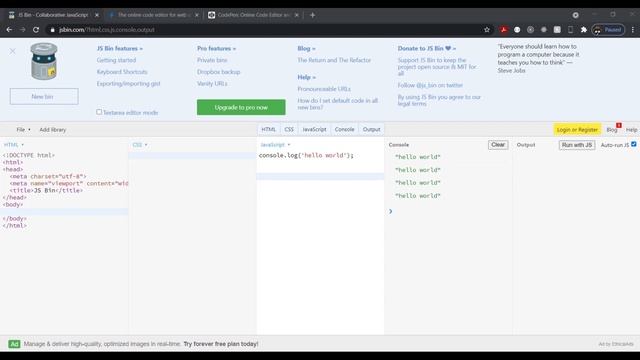The width and height of the screenshot is (640, 360).
Task: Click the Paused profile avatar button
Action: tap(608, 30)
